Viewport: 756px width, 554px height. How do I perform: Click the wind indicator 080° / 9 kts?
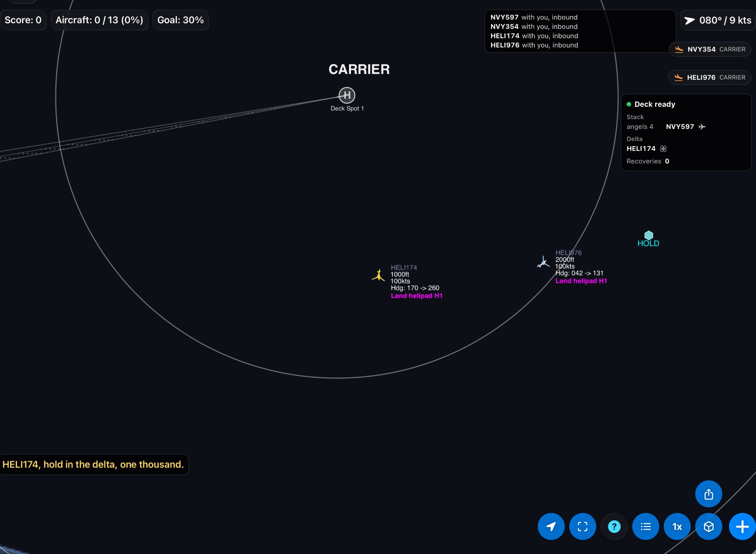tap(718, 20)
